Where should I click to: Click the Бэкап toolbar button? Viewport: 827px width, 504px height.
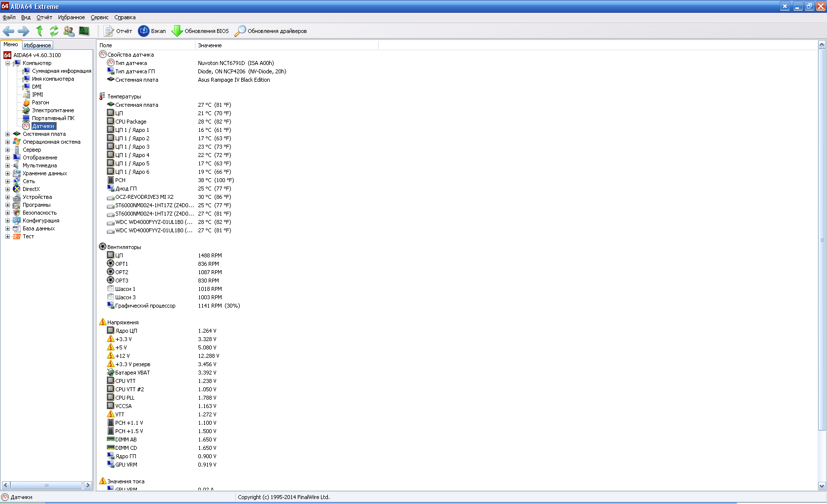[152, 31]
